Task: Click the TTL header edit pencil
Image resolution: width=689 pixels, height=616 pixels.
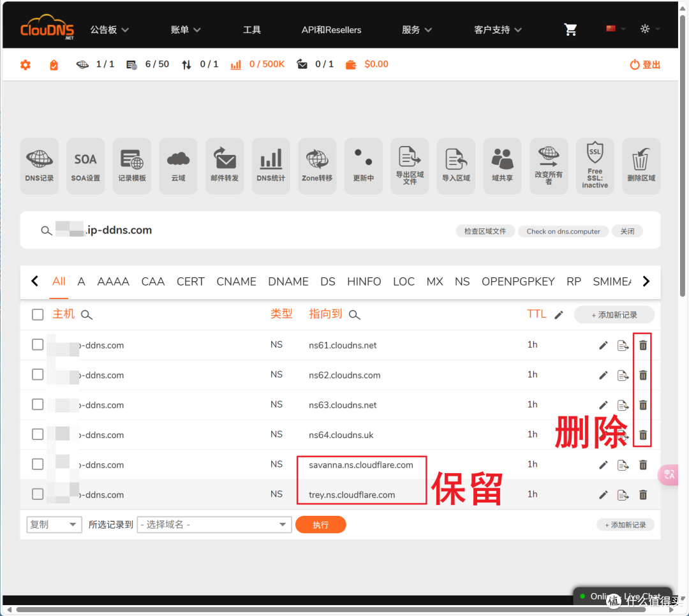Action: pos(558,315)
